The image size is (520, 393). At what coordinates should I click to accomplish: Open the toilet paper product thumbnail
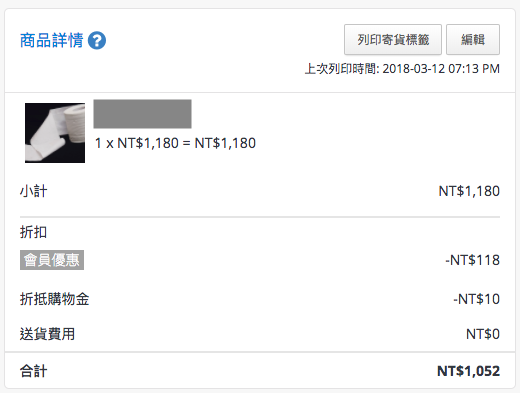point(55,133)
